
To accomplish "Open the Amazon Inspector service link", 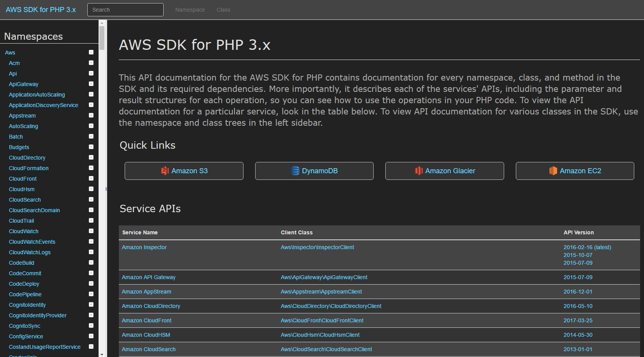I will 144,247.
